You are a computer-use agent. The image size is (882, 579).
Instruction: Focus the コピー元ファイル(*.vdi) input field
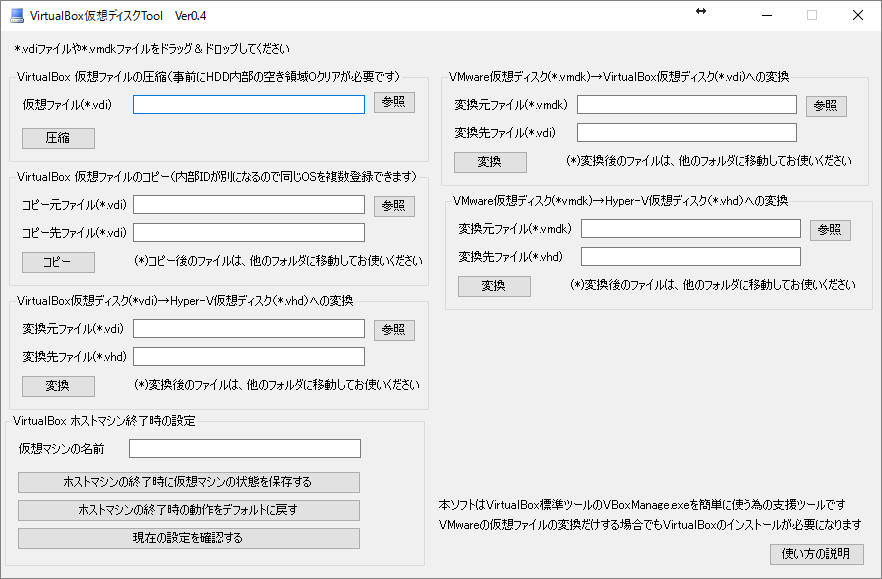[249, 204]
